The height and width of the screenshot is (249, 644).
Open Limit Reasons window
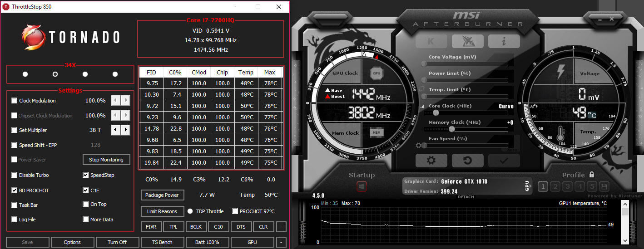coord(162,211)
